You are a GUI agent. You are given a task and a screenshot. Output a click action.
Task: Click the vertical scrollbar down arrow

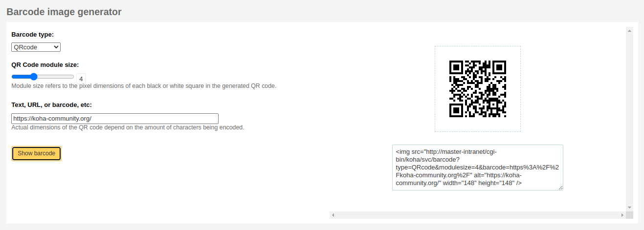click(629, 208)
